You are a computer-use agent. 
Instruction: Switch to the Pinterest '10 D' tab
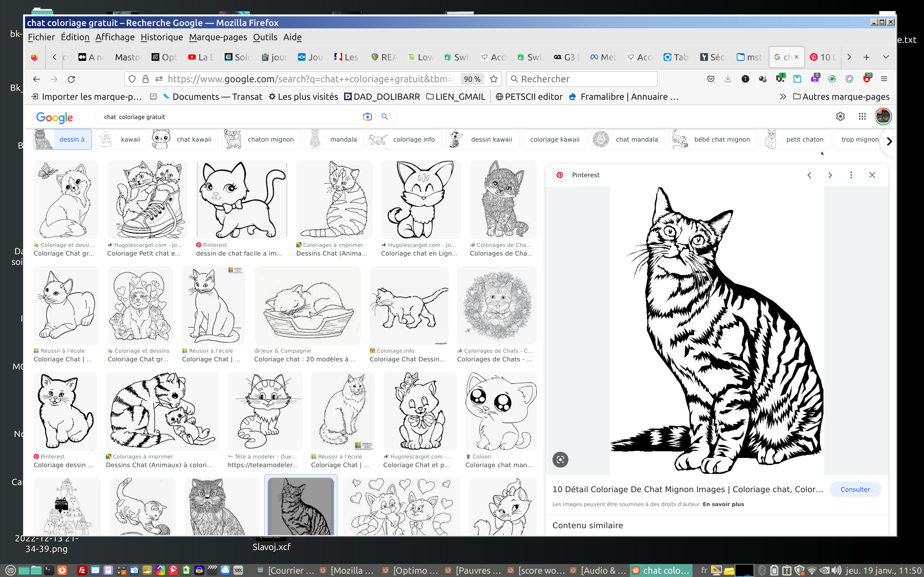(824, 57)
